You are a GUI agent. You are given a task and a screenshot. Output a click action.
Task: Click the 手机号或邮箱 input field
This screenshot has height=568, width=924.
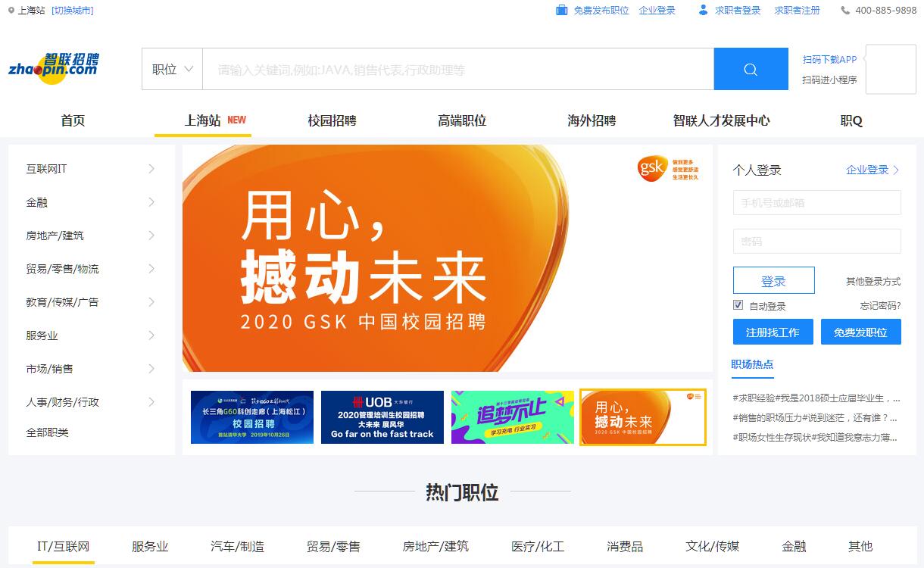tap(816, 203)
